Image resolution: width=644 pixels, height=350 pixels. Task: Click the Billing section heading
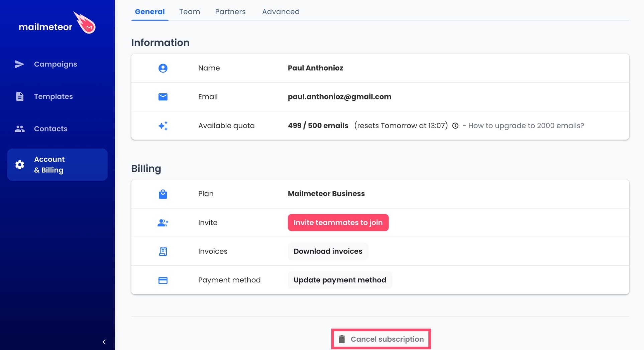coord(146,169)
